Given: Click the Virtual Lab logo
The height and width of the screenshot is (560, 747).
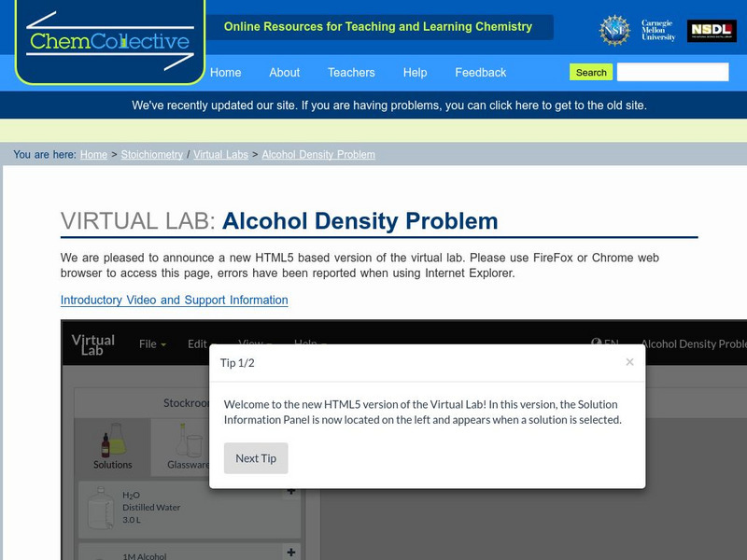Looking at the screenshot, I should click(x=92, y=344).
